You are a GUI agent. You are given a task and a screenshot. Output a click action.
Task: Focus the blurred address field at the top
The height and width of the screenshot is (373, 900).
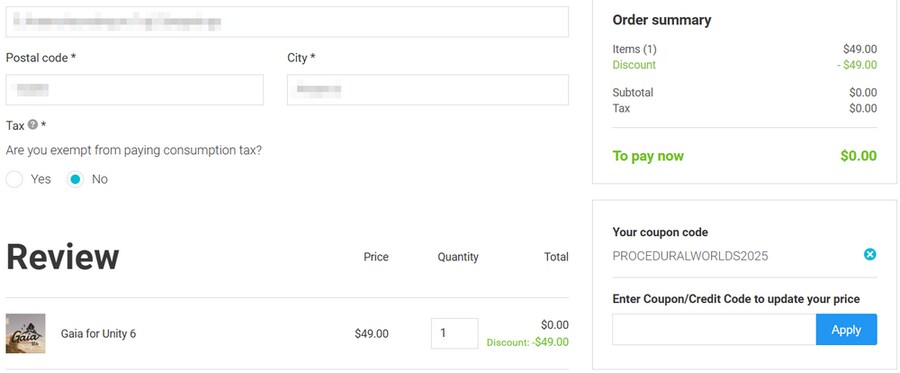point(287,22)
